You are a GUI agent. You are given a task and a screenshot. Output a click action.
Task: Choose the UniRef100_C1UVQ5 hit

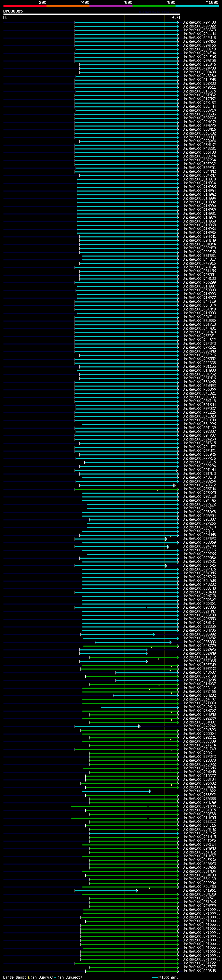tap(199, 818)
